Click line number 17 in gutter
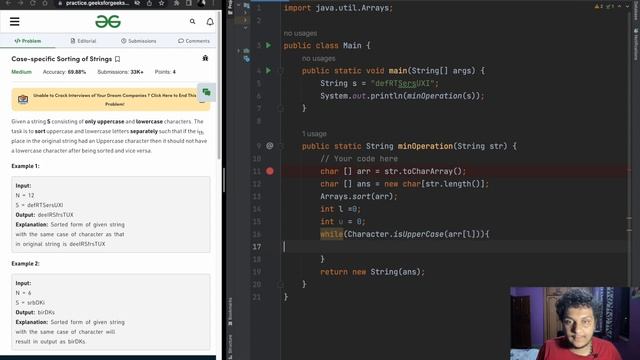Screen dimensions: 640x360 256,247
